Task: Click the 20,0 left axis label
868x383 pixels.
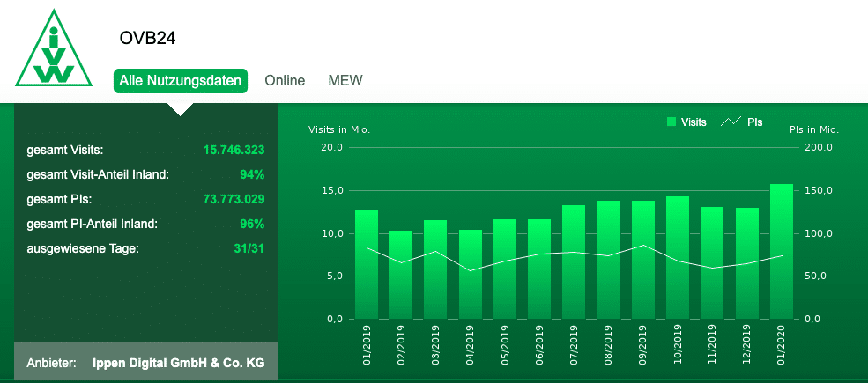Action: pos(332,148)
